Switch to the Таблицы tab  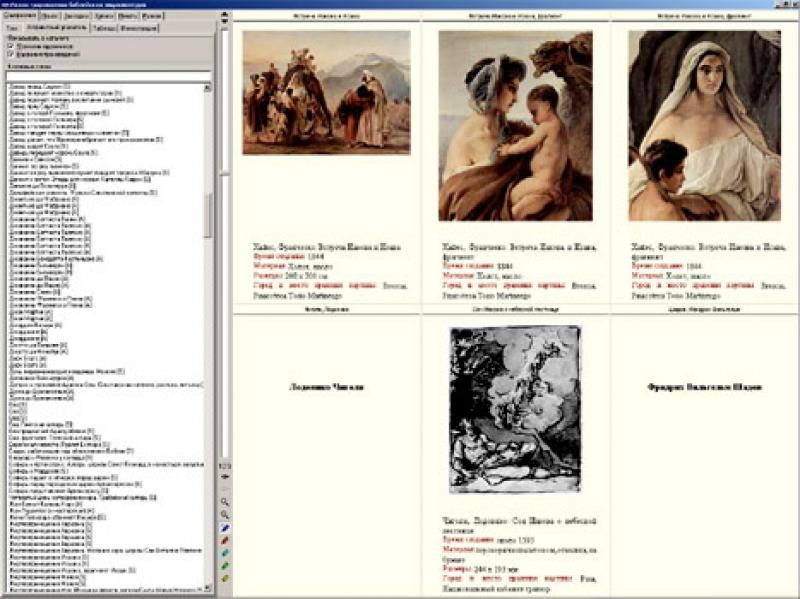tap(104, 28)
